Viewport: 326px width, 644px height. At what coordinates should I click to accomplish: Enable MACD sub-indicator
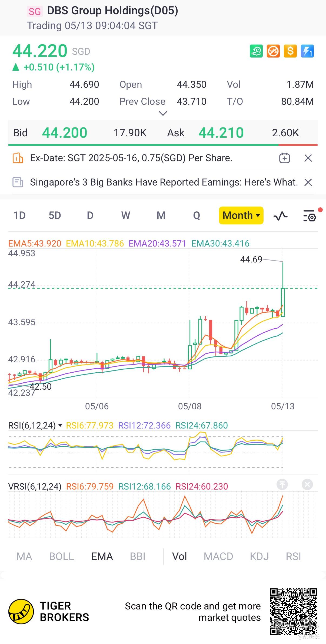pos(218,557)
